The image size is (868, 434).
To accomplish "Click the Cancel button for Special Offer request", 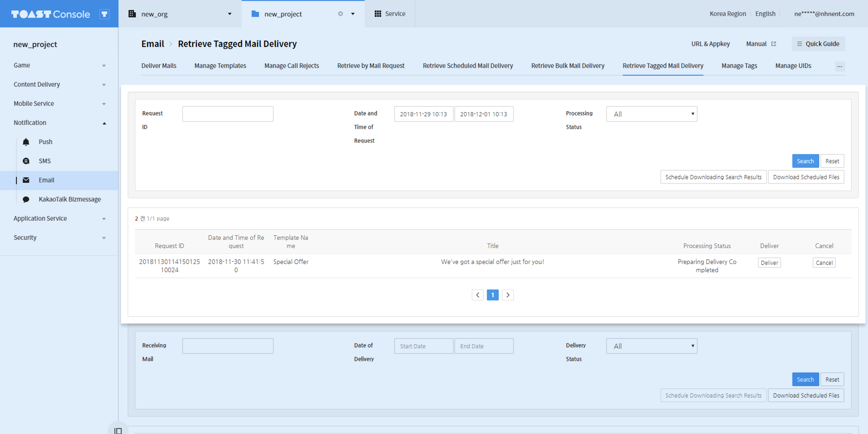I will (x=824, y=263).
